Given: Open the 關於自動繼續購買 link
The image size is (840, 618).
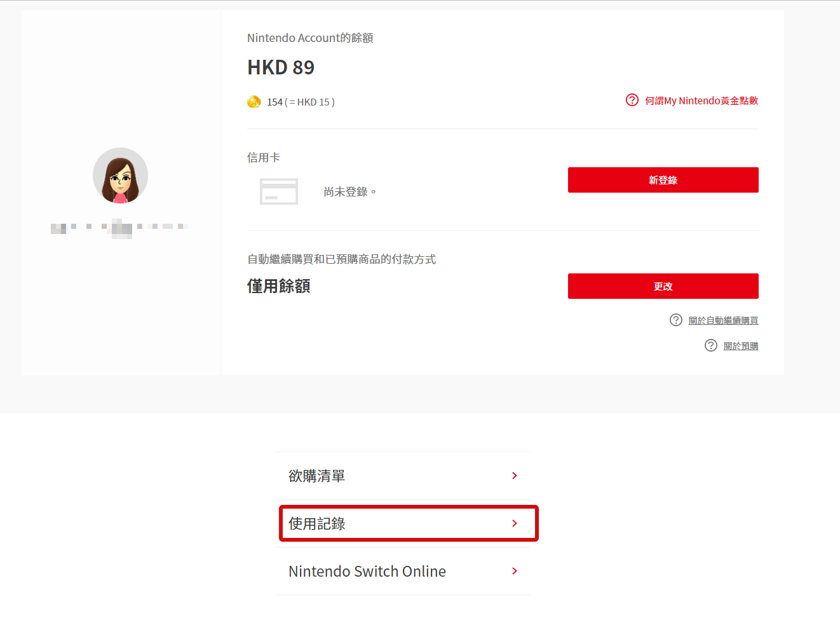Looking at the screenshot, I should (723, 320).
